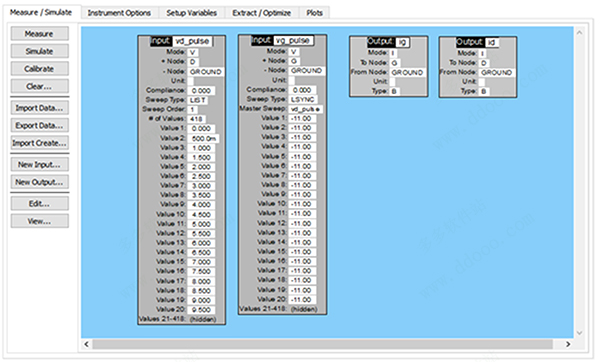
Task: Click vg_pulse Value 10 field -11.00
Action: [x=302, y=204]
